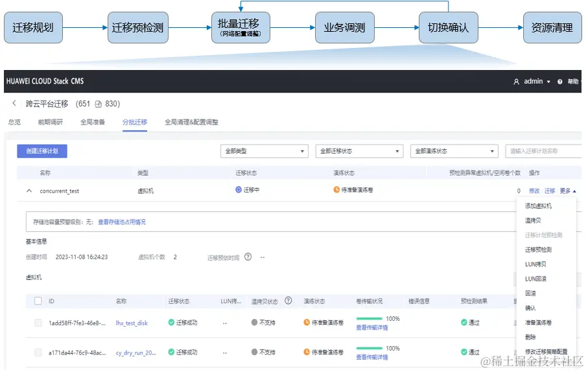Click the 创建迁移计划 button
The image size is (588, 372).
click(x=42, y=151)
